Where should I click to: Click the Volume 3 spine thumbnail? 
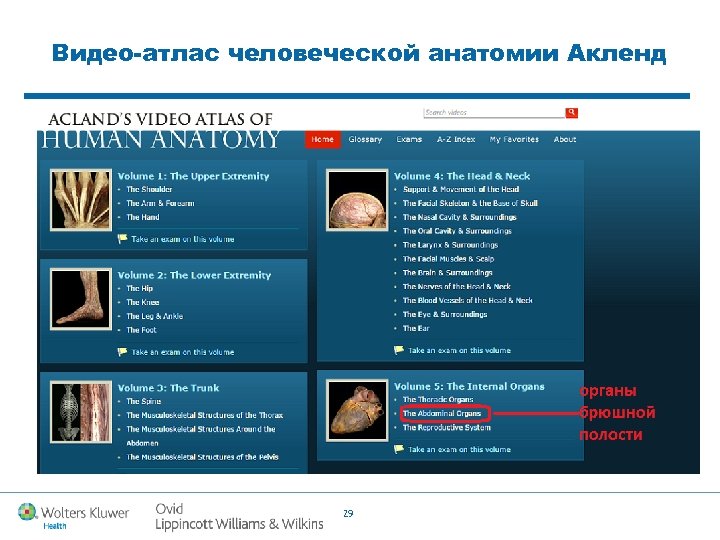point(81,412)
